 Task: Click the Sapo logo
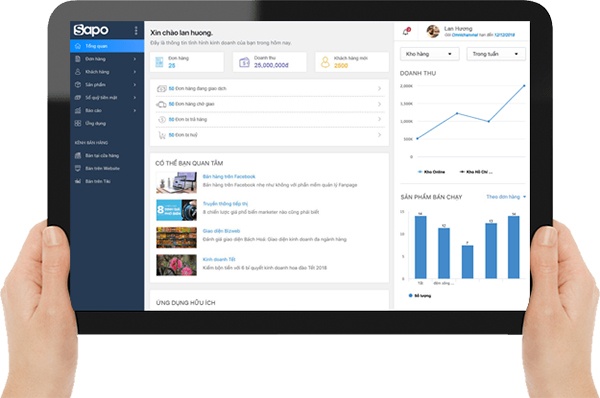point(91,30)
